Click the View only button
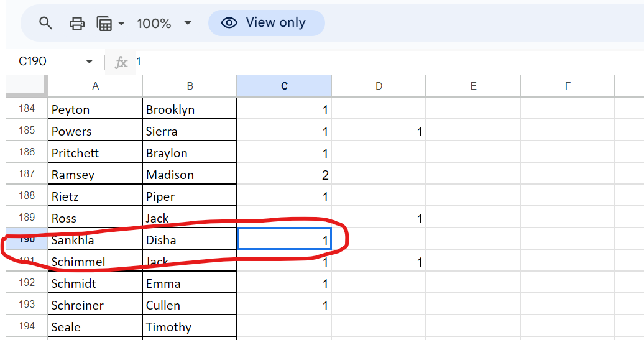The image size is (644, 340). coord(266,23)
